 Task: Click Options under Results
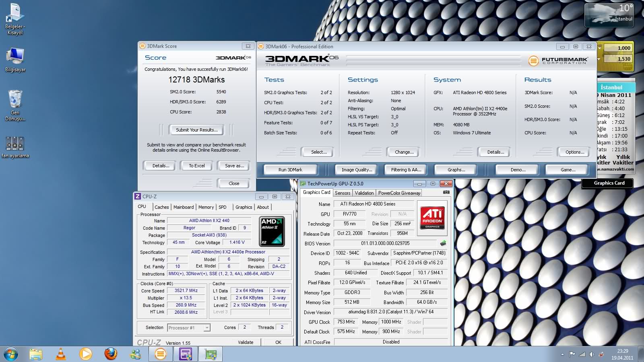tap(575, 152)
